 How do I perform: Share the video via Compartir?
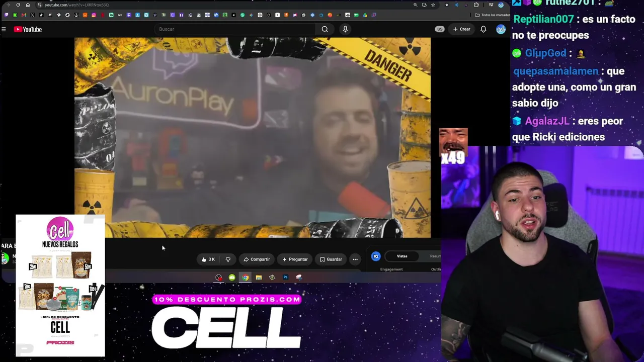(257, 259)
